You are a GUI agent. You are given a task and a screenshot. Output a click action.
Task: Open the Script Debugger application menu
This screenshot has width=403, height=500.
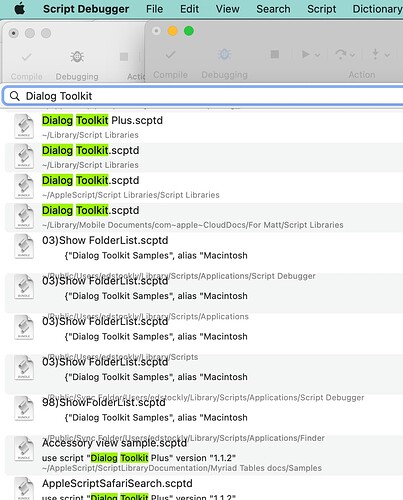pos(86,9)
